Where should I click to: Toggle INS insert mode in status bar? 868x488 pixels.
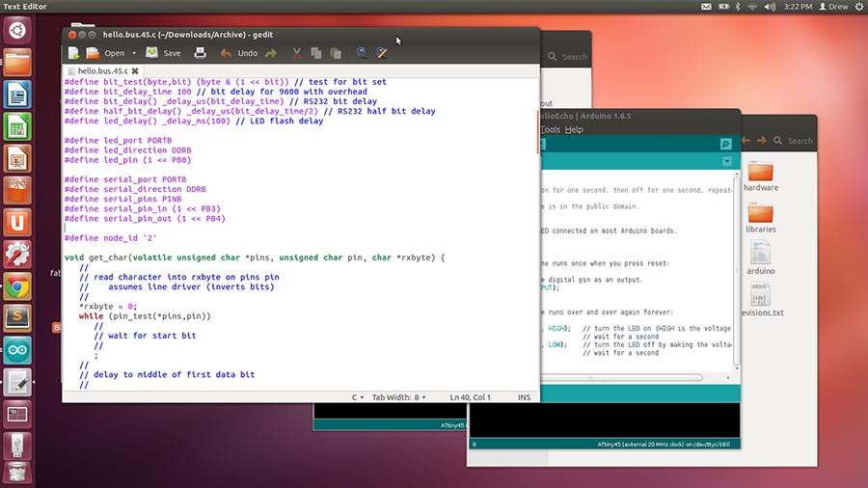[x=524, y=397]
